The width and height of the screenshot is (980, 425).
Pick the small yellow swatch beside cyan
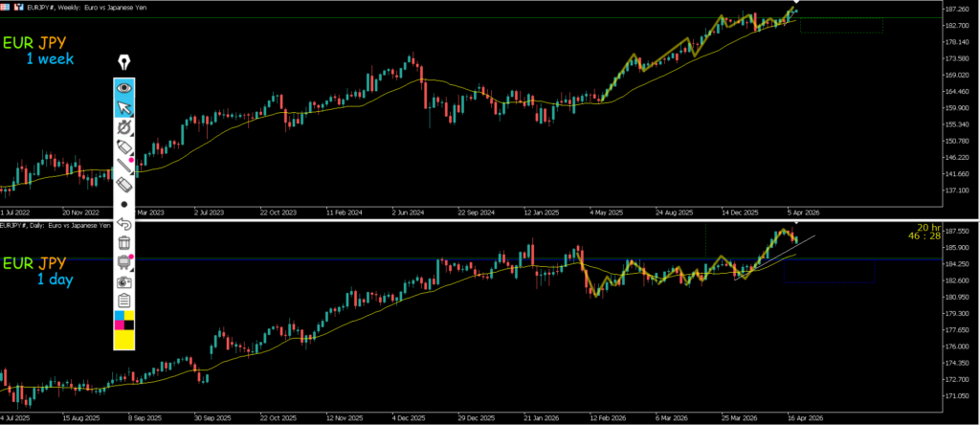click(129, 316)
